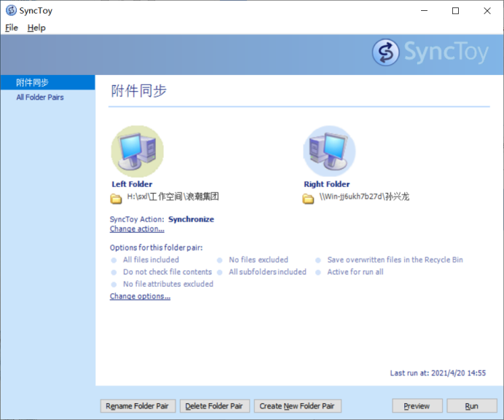Click the Rename Folder Pair button
Image resolution: width=504 pixels, height=420 pixels.
tap(138, 406)
